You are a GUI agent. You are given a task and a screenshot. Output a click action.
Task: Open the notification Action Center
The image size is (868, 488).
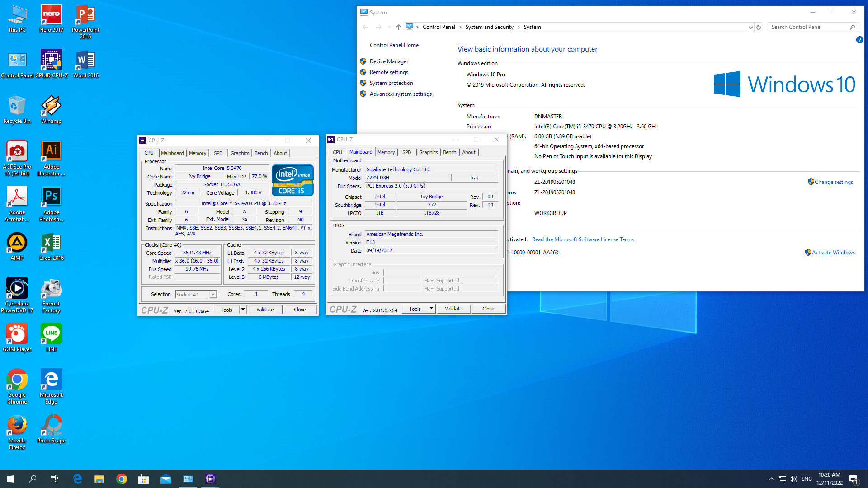click(854, 479)
